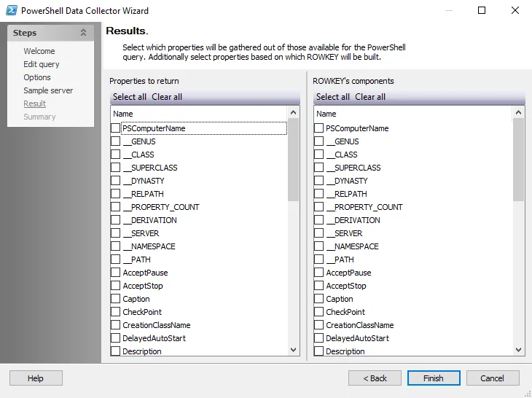Check PSComputerName in Properties to return
This screenshot has width=532, height=398.
click(116, 128)
